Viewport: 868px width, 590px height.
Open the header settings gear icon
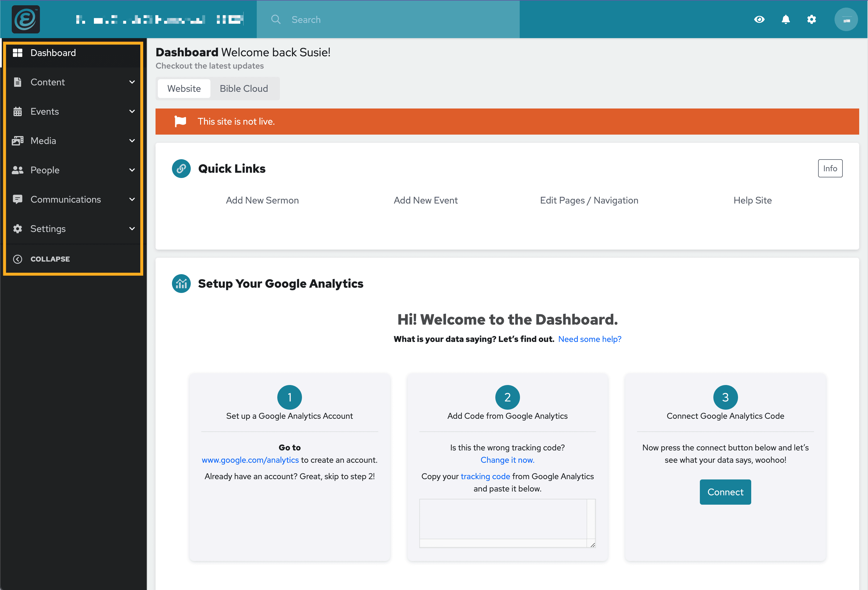coord(811,19)
